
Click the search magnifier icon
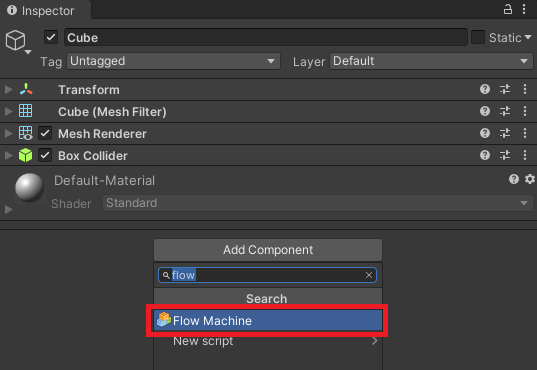[166, 275]
